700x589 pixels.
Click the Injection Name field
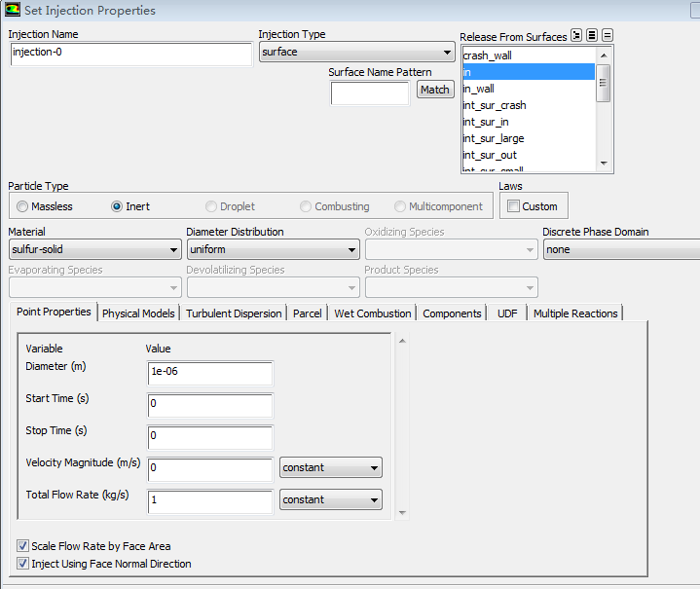tap(130, 55)
